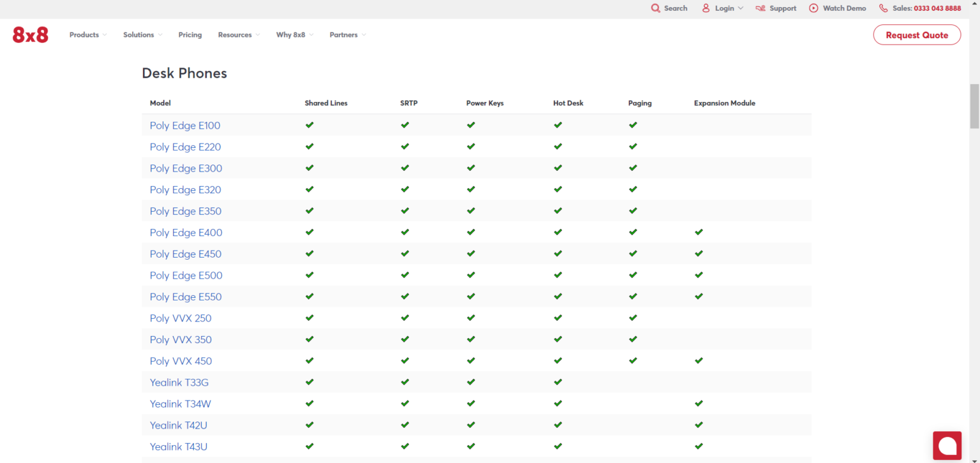Click the Sales phone icon

(883, 8)
